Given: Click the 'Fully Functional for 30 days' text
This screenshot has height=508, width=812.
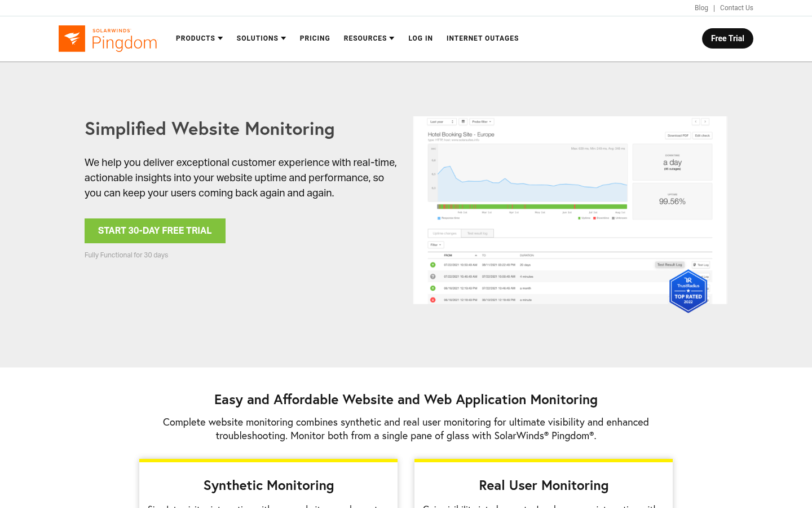Looking at the screenshot, I should (x=126, y=255).
